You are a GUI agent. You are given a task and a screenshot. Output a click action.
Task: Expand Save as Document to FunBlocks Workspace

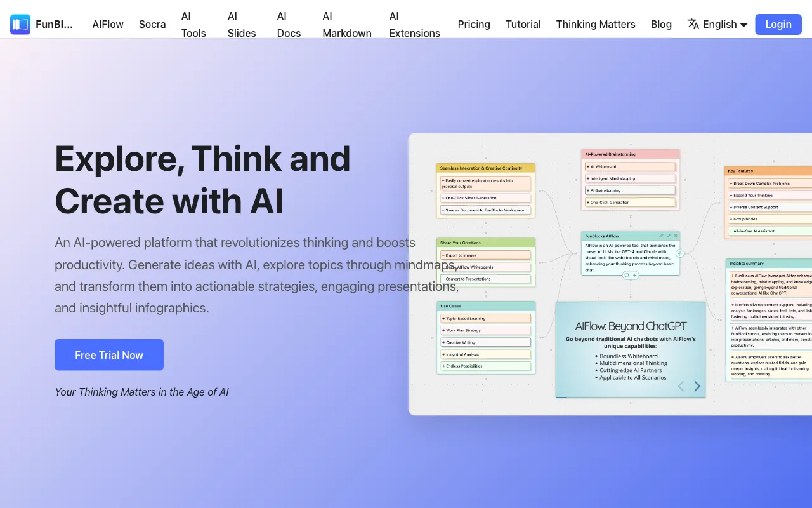(x=485, y=210)
